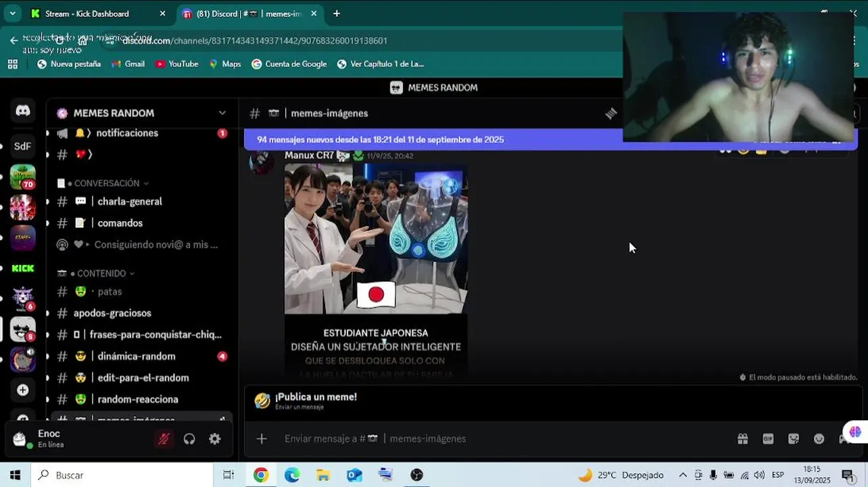Open the edit-para-el-random channel
The width and height of the screenshot is (868, 487).
[x=140, y=378]
